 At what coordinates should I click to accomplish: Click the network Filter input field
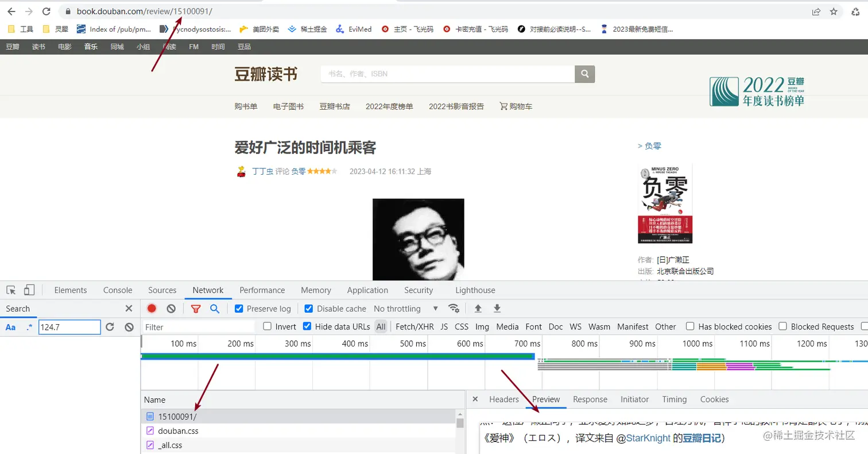point(198,326)
